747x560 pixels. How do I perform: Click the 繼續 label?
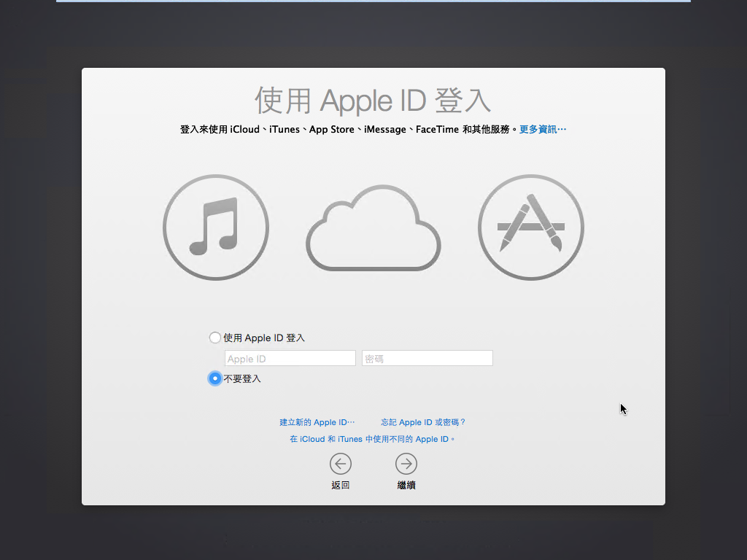tap(406, 485)
